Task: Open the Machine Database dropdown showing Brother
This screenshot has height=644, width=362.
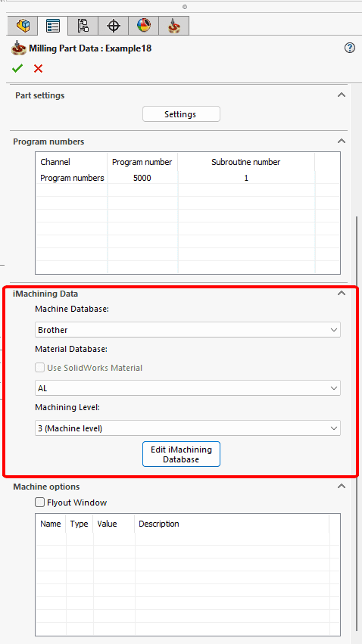Action: tap(188, 330)
